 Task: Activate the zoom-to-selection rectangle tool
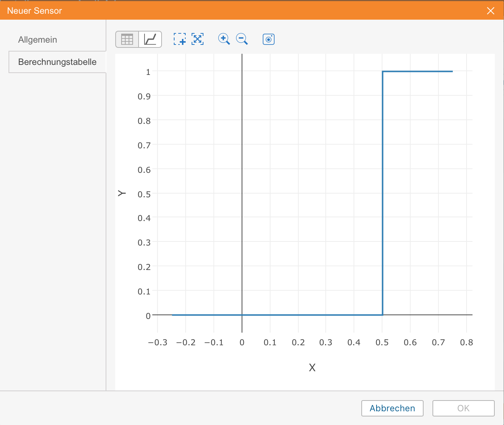click(x=180, y=39)
